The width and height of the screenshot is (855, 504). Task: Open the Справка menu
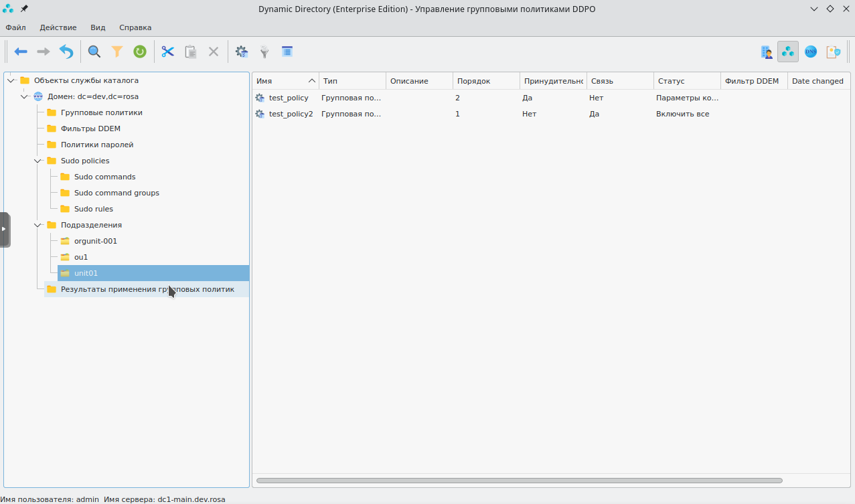[x=135, y=27]
